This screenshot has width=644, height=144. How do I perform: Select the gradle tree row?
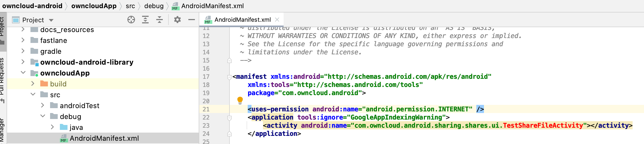point(103,51)
